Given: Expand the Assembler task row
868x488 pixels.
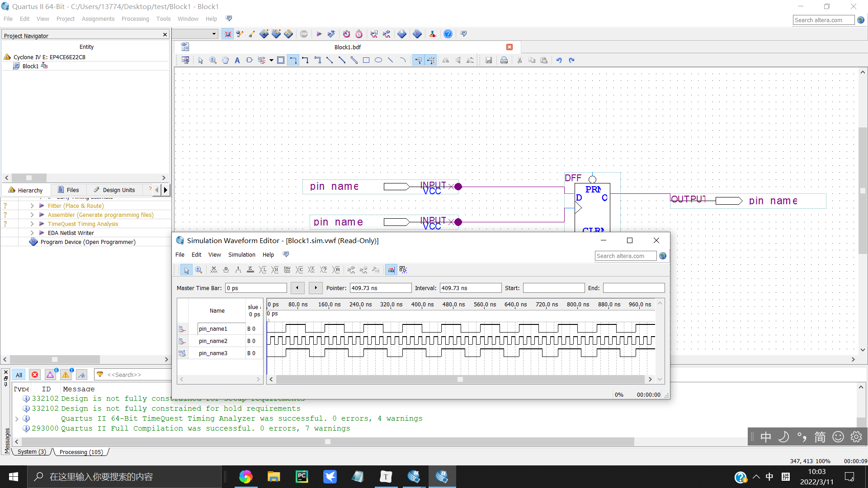Looking at the screenshot, I should pyautogui.click(x=32, y=215).
